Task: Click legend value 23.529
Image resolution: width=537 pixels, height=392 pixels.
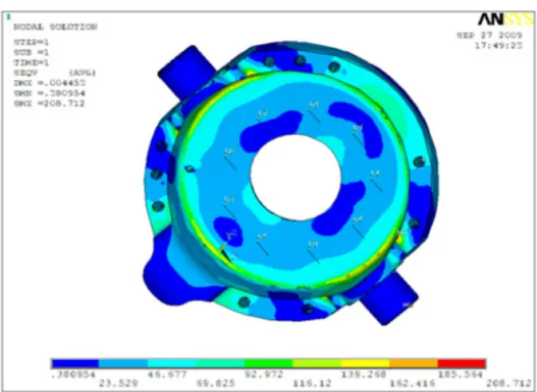Action: click(x=118, y=383)
